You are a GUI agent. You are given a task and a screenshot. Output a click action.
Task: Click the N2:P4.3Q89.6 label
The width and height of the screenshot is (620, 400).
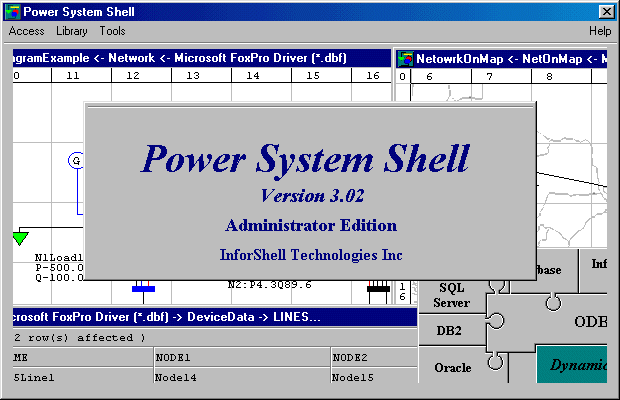pyautogui.click(x=270, y=284)
